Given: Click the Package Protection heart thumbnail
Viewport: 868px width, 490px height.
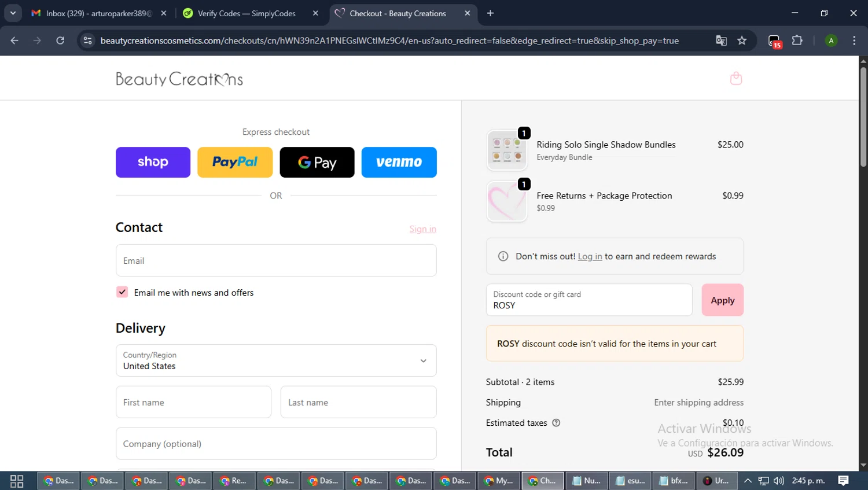Looking at the screenshot, I should pyautogui.click(x=507, y=201).
